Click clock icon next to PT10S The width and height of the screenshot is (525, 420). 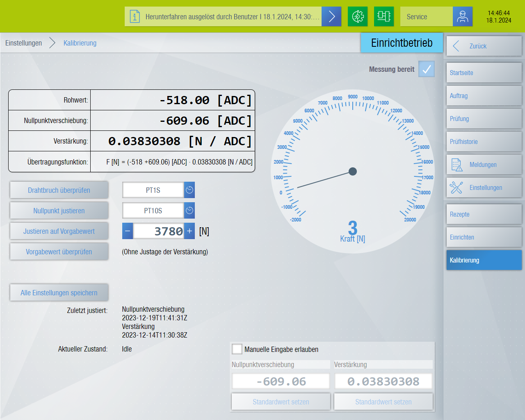[x=189, y=210]
